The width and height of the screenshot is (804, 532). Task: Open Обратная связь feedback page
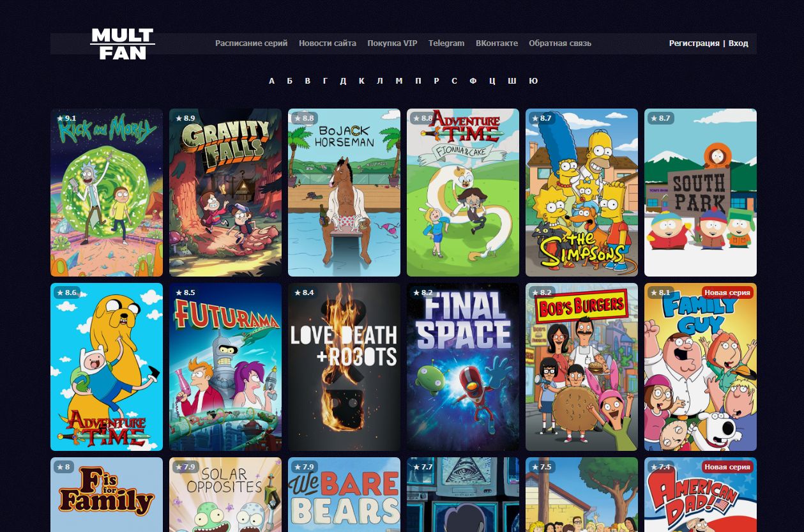pos(560,43)
